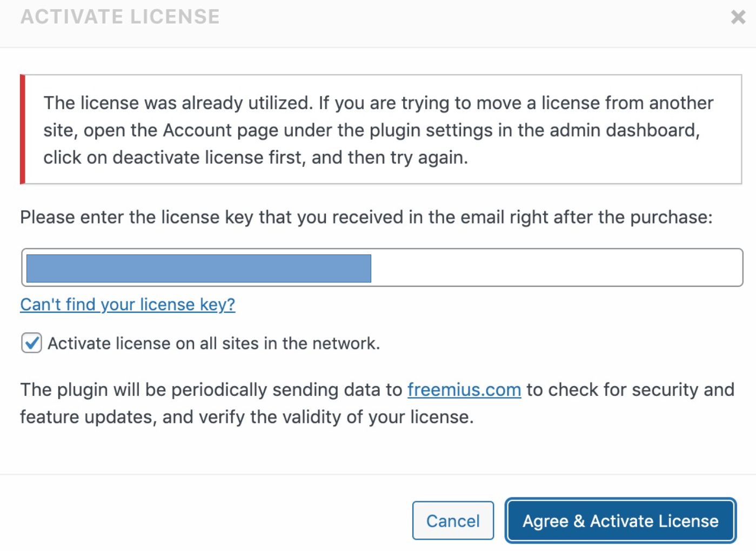Dismiss the modal using the close icon

pyautogui.click(x=738, y=17)
